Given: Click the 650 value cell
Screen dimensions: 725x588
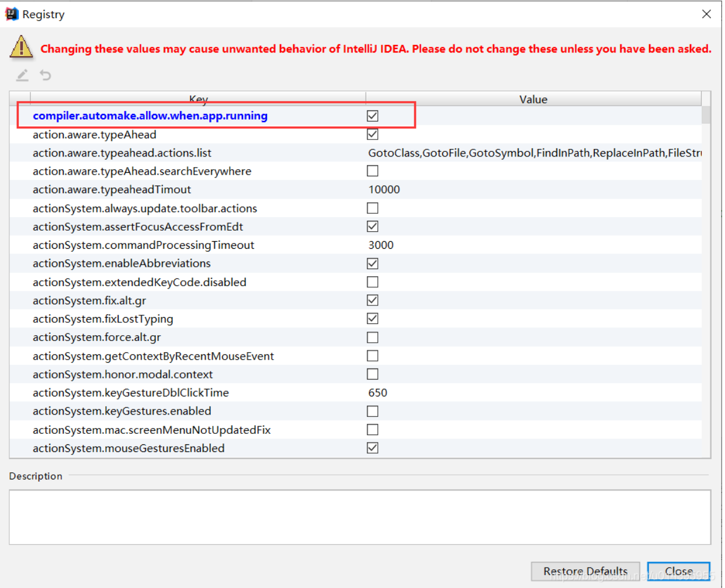Looking at the screenshot, I should tap(534, 393).
